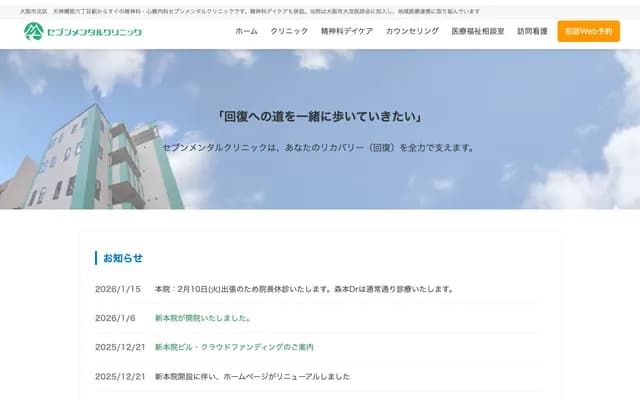The height and width of the screenshot is (400, 640).
Task: Click the hero subtitle about あなたのリカバリー
Action: [319, 147]
